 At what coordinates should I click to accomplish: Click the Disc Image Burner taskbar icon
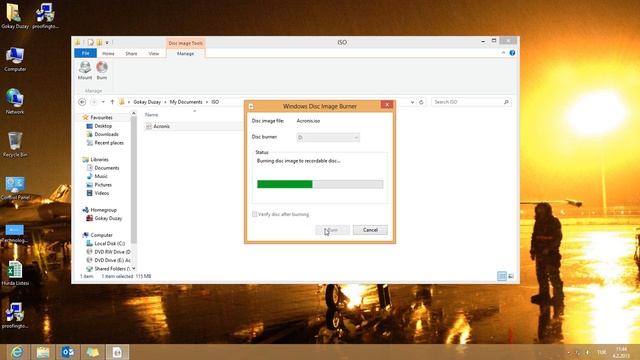117,352
